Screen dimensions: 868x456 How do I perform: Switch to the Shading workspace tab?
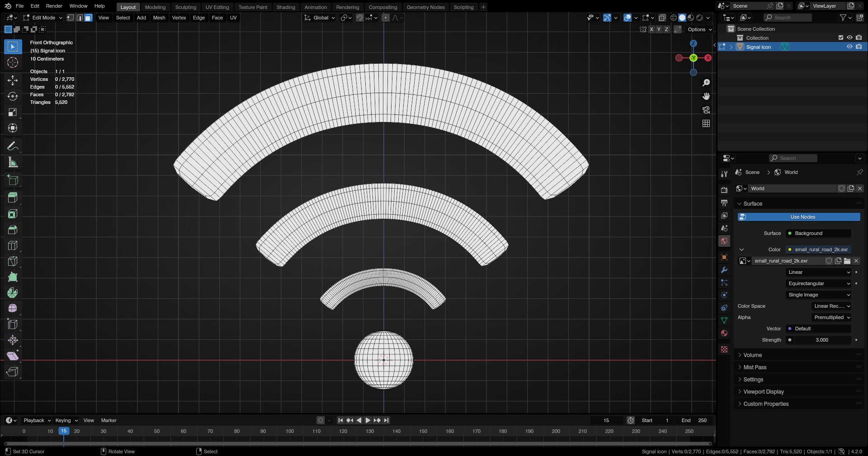(286, 7)
